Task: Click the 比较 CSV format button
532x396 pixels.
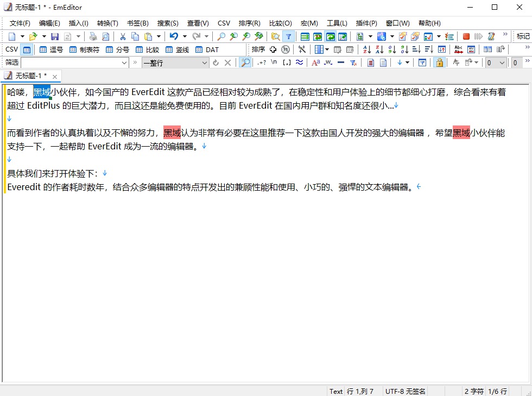Action: [147, 49]
